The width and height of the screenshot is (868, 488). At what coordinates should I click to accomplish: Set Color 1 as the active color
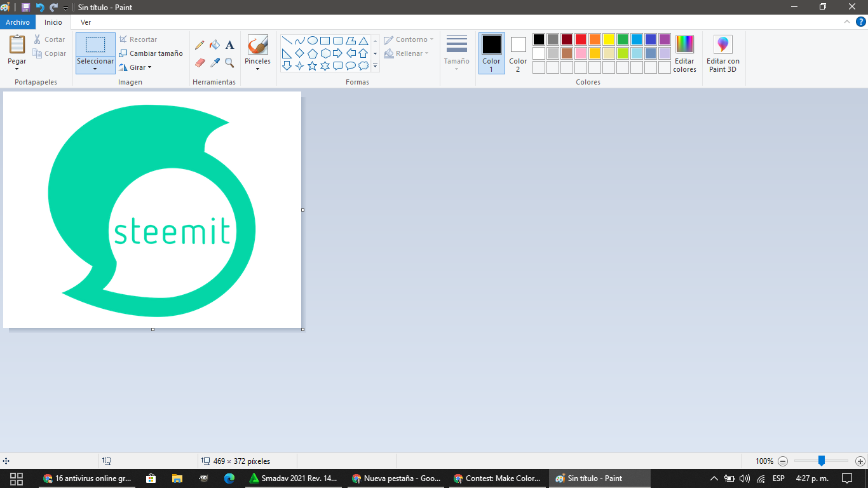[x=491, y=53]
